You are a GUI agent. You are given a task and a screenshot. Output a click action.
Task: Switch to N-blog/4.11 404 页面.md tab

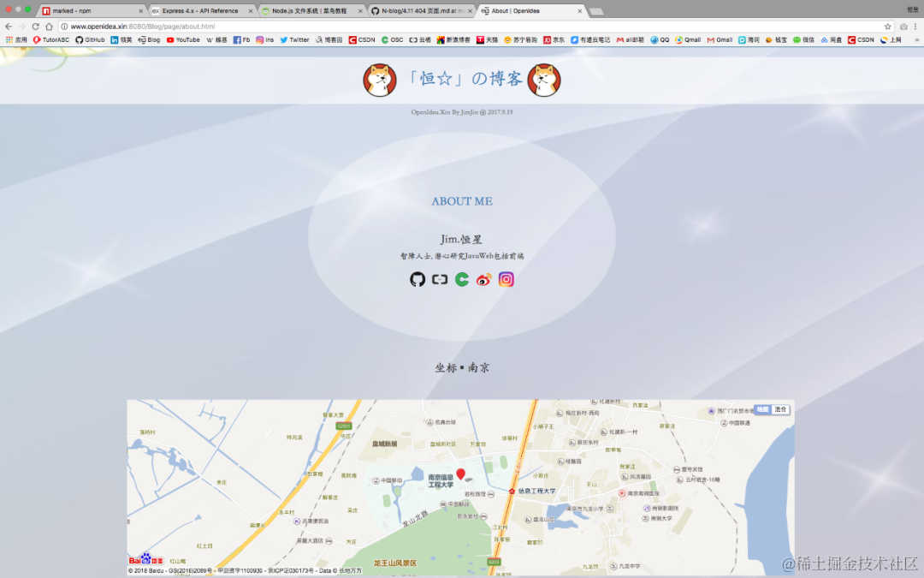click(x=421, y=10)
